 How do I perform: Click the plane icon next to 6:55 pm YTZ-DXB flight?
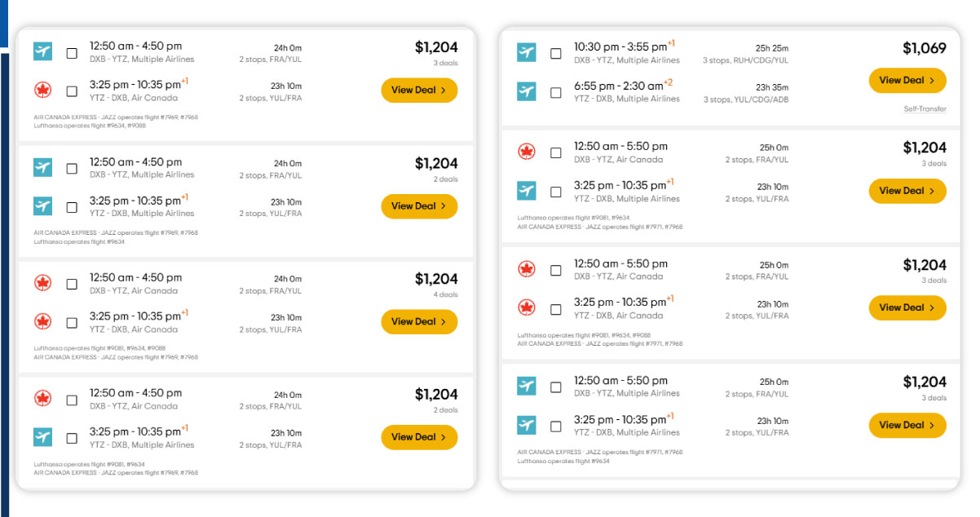527,91
